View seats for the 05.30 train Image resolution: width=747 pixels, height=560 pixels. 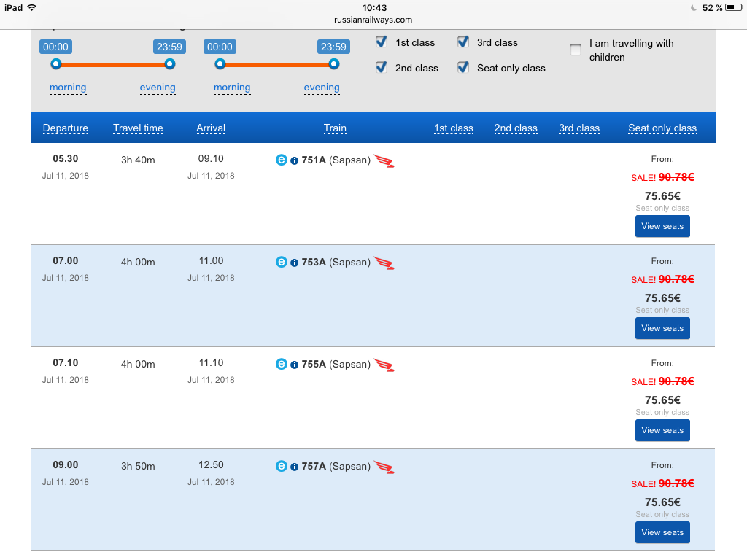662,226
